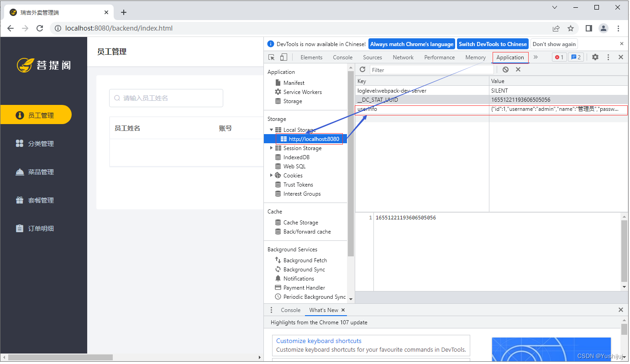Select the userInfo key row

(491, 109)
